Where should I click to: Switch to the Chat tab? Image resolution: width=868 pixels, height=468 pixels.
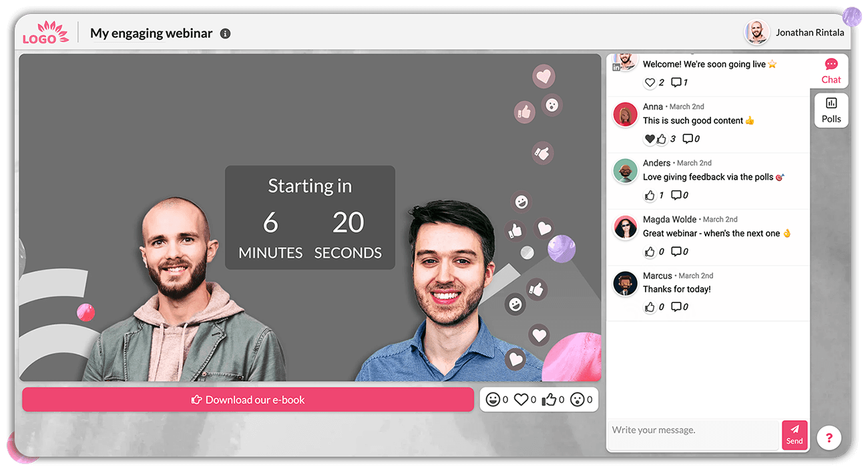(831, 71)
